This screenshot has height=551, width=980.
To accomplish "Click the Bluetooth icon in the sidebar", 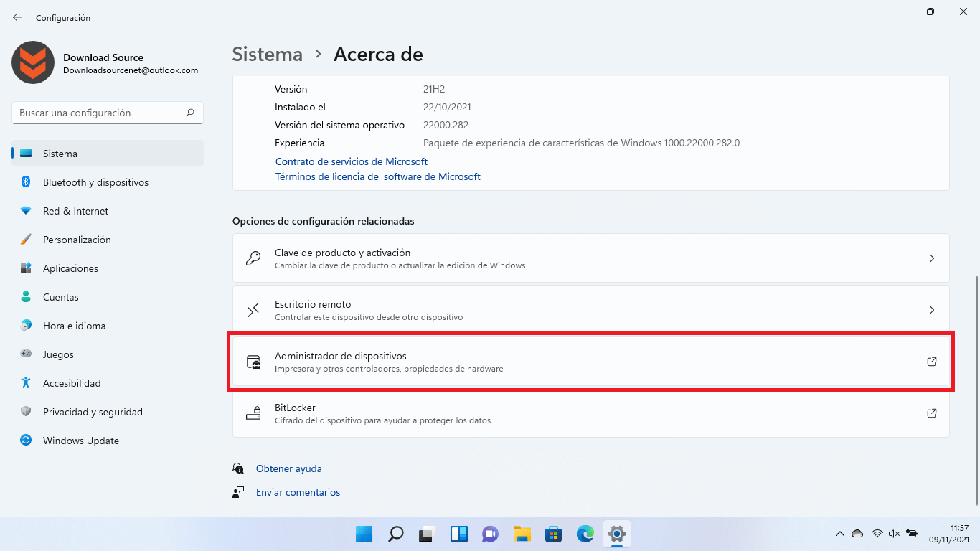I will (26, 182).
